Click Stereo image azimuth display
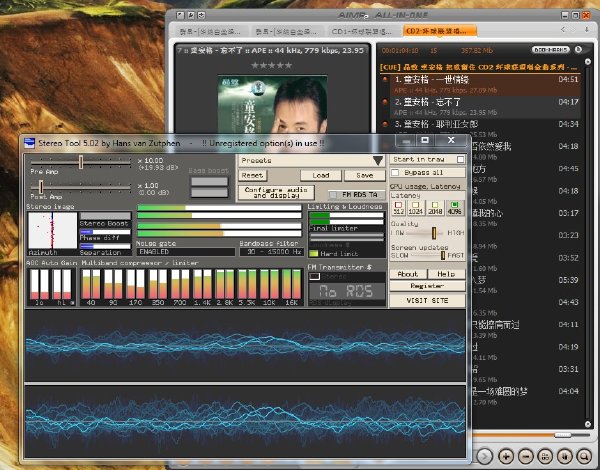The height and width of the screenshot is (470, 600). [52, 231]
